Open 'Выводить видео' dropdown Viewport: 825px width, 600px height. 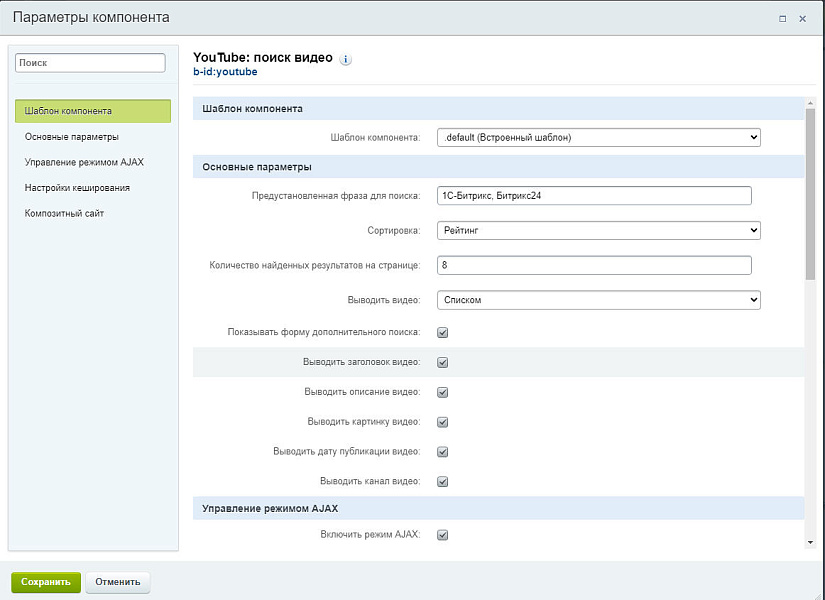click(598, 300)
